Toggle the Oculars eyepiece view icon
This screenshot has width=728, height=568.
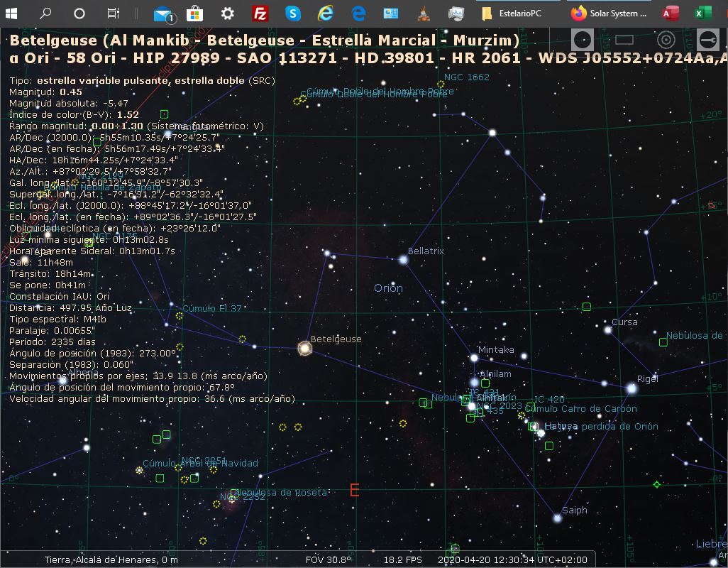[x=583, y=40]
